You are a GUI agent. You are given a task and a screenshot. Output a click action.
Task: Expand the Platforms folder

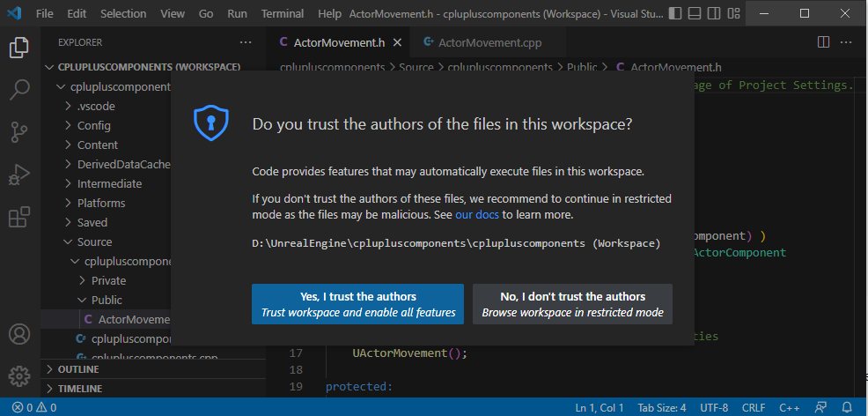100,203
